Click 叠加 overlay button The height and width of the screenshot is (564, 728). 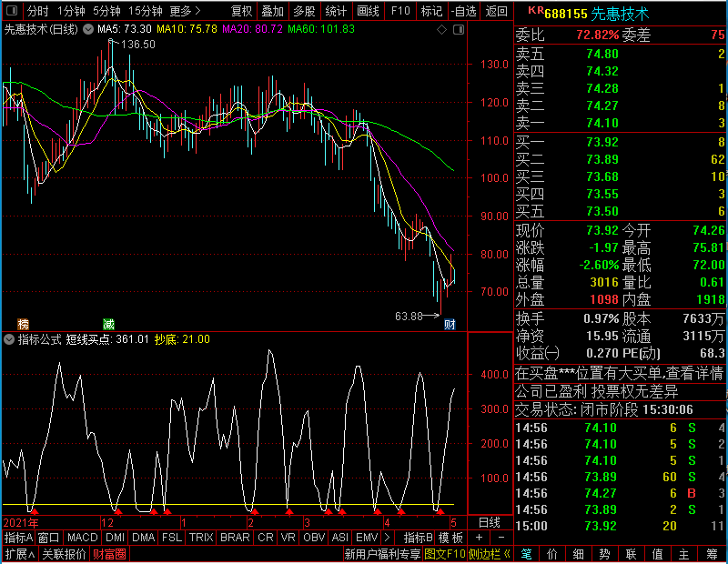coord(272,11)
